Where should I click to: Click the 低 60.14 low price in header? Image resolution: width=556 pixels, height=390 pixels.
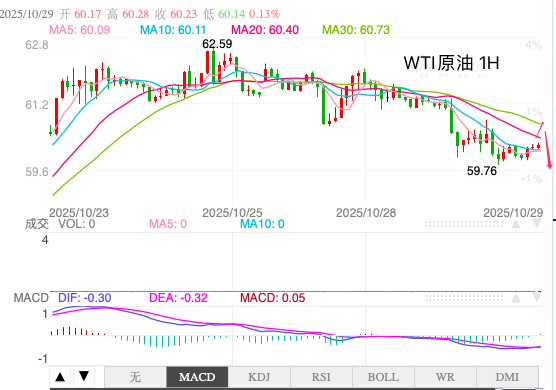pos(224,14)
